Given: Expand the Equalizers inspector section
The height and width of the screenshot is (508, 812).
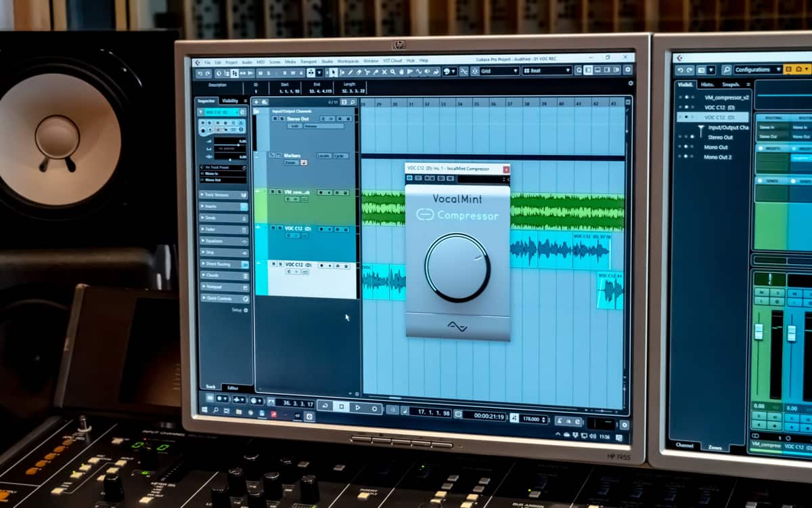Looking at the screenshot, I should click(224, 240).
